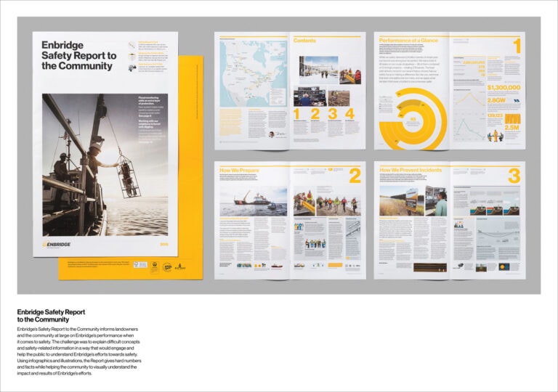Click the certification logos on yellow back cover
The image size is (558, 392).
[x=159, y=266]
